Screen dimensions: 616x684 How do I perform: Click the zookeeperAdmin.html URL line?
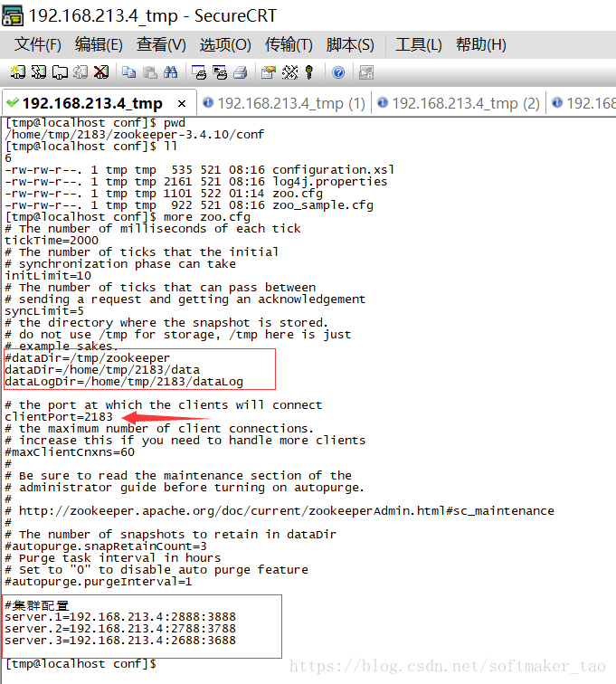point(280,511)
